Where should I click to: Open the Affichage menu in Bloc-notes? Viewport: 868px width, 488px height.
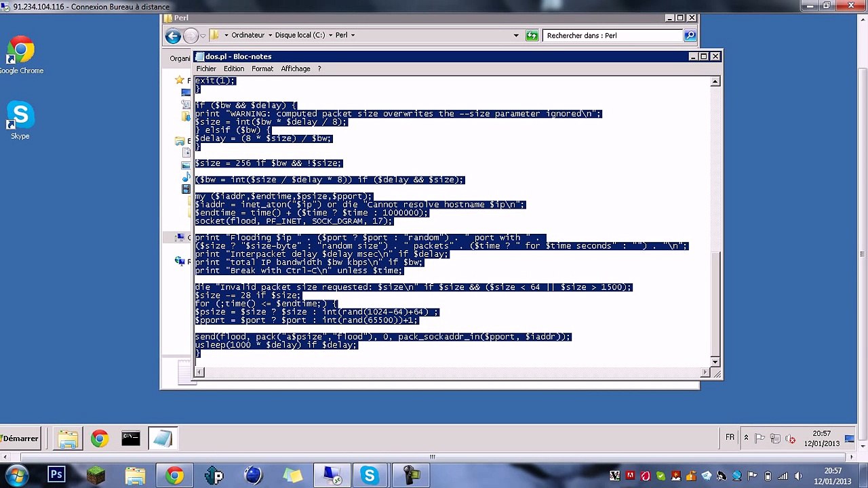(296, 68)
